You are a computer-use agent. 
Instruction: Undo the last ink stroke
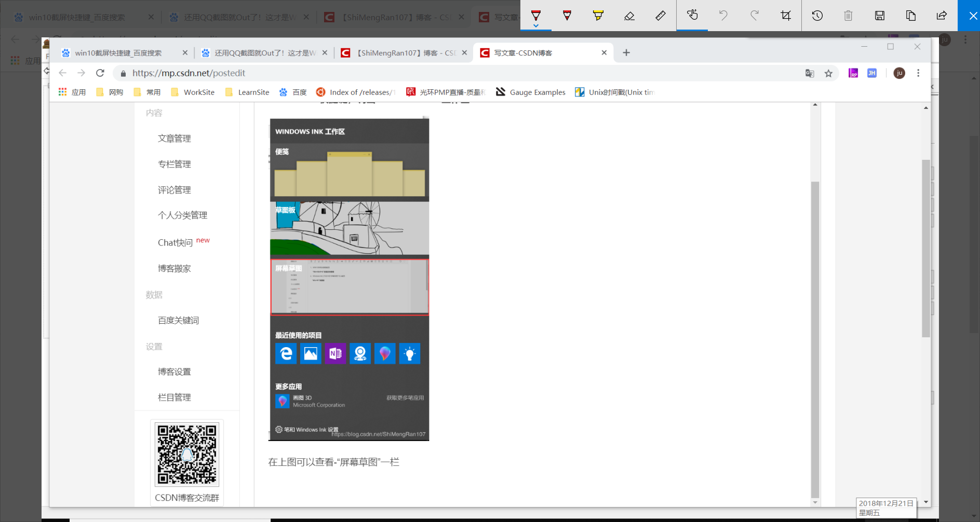[x=723, y=15]
